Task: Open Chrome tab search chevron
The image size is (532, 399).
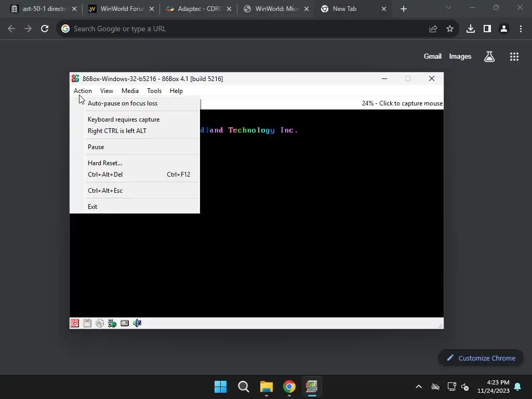Action: click(x=448, y=7)
